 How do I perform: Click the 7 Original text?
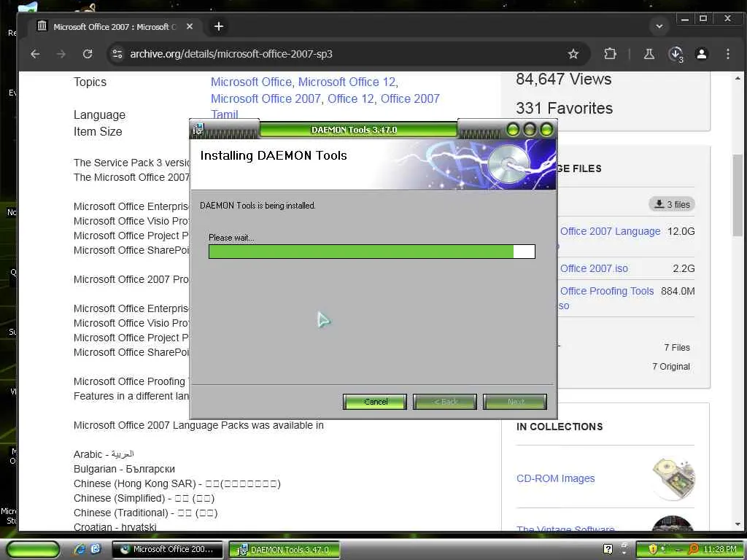coord(671,367)
